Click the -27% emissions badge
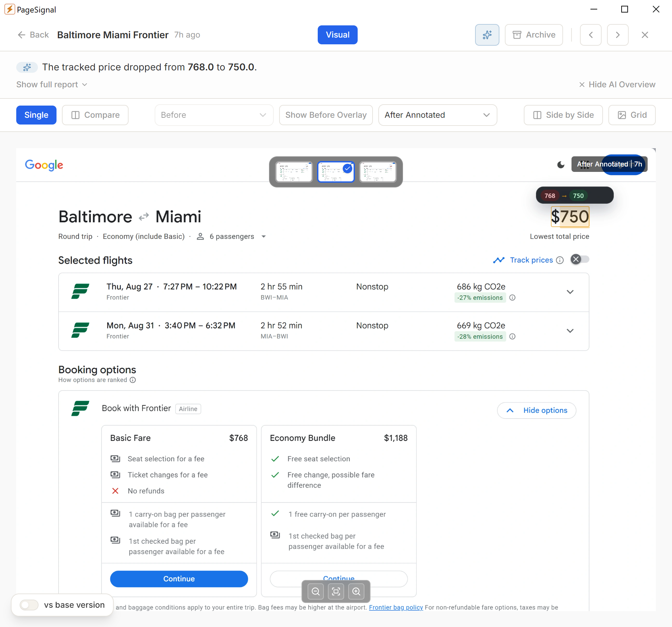The height and width of the screenshot is (627, 672). point(480,298)
